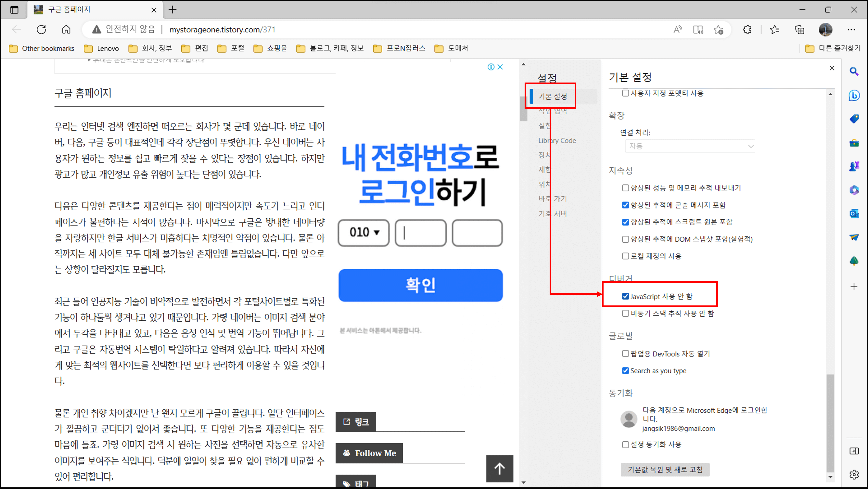Open the browser three-dot menu

click(851, 30)
